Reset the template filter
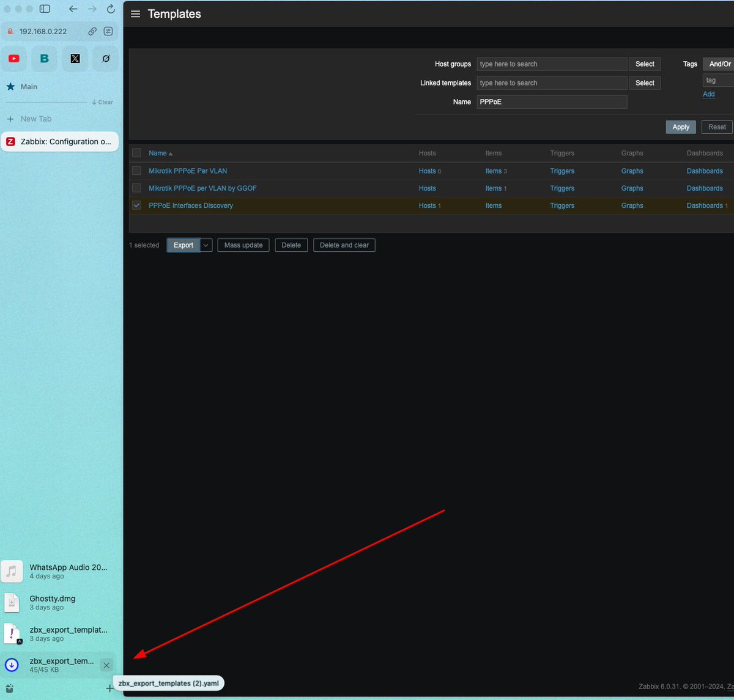 coord(717,127)
